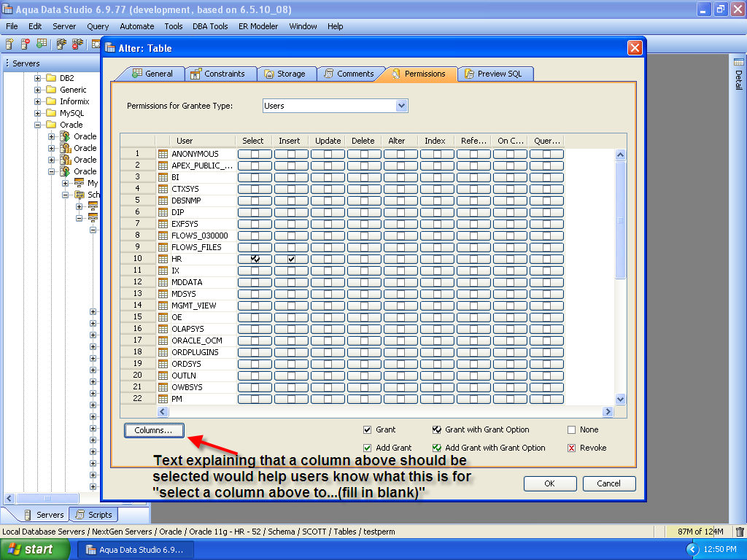Click the table icon beside PM user
The width and height of the screenshot is (747, 560).
163,399
